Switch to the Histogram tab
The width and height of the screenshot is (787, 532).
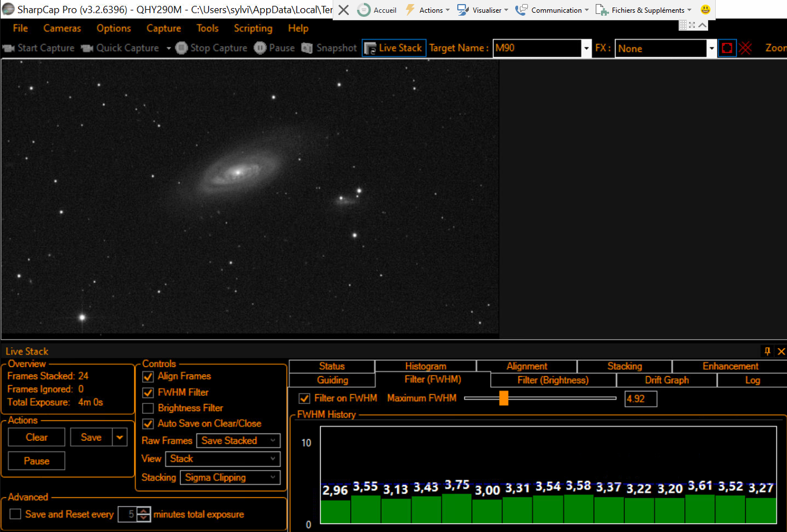[x=425, y=366]
